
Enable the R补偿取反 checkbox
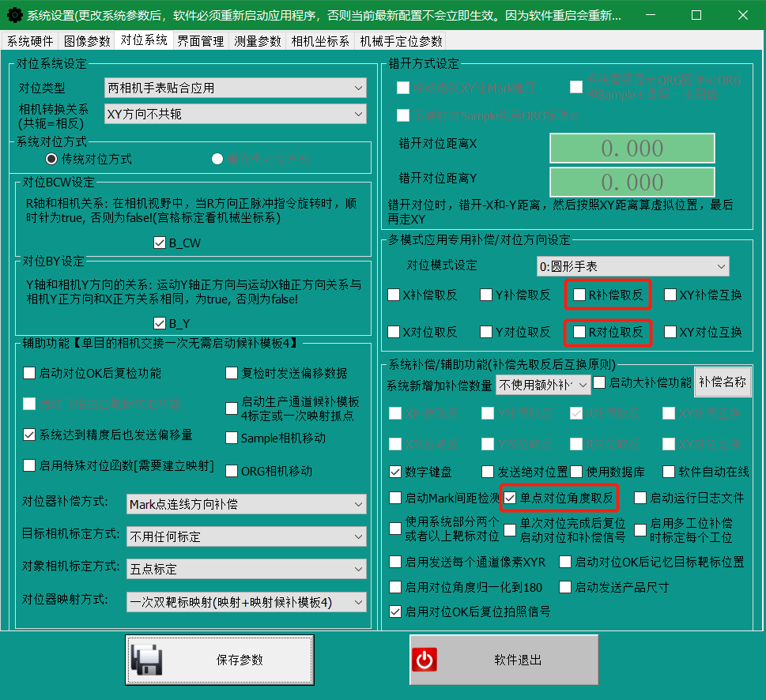[579, 295]
